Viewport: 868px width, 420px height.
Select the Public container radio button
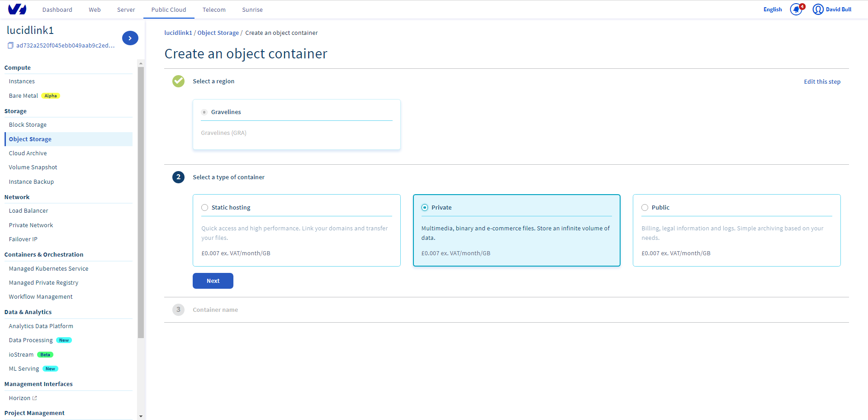click(x=645, y=208)
